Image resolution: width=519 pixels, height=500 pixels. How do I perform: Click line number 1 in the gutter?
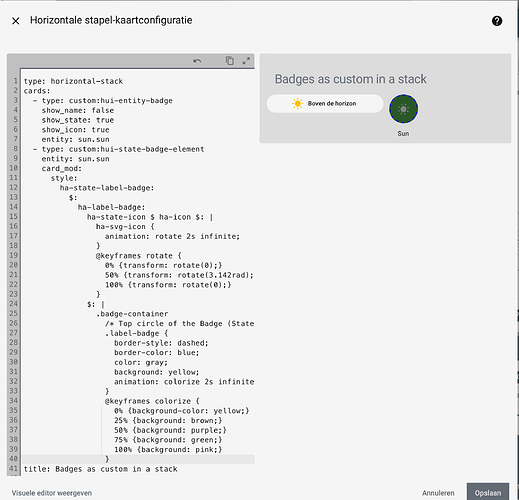coord(15,81)
